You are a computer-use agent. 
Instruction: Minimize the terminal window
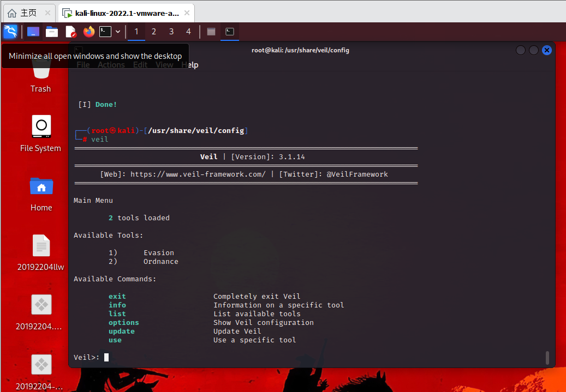[521, 50]
